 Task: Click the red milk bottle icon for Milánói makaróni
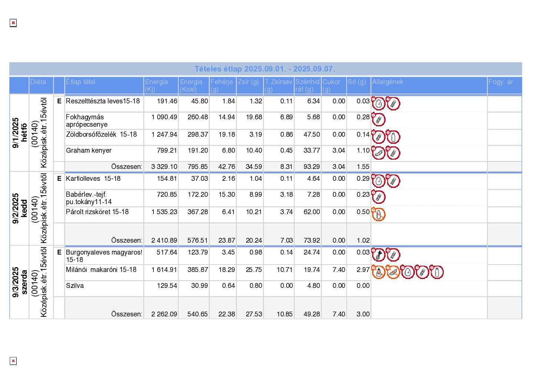click(437, 272)
